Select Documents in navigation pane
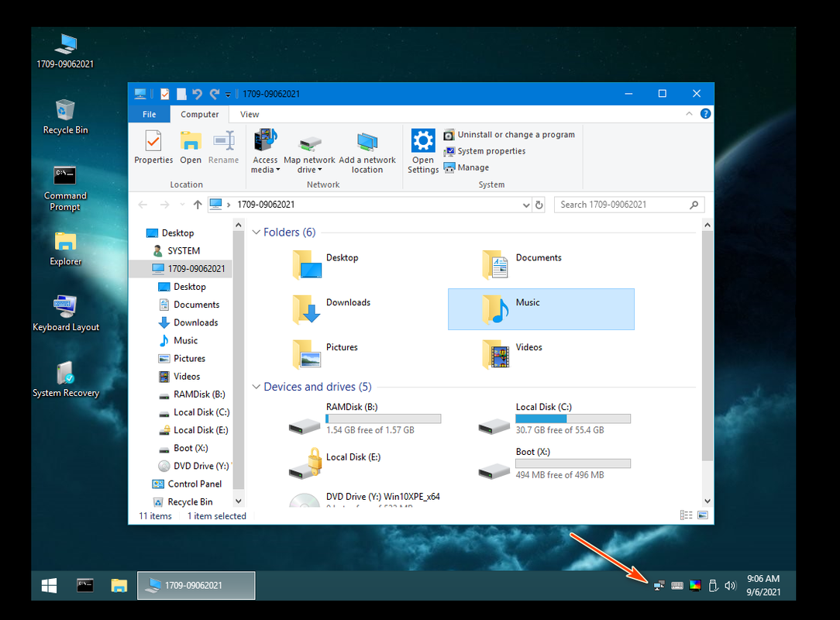 tap(189, 305)
